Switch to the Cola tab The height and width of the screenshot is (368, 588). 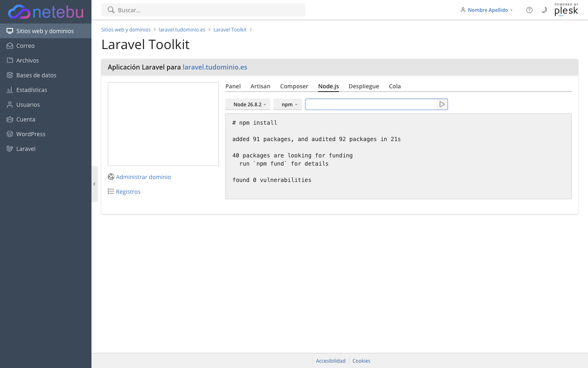point(395,86)
